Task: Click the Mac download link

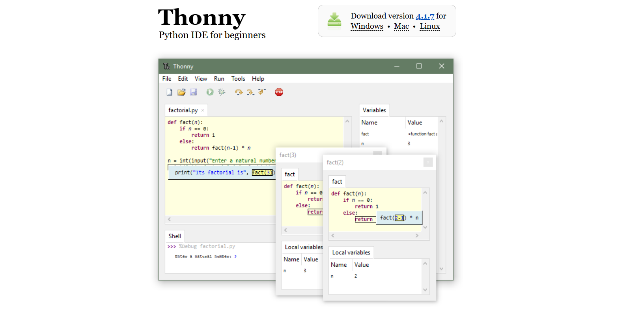Action: [401, 26]
